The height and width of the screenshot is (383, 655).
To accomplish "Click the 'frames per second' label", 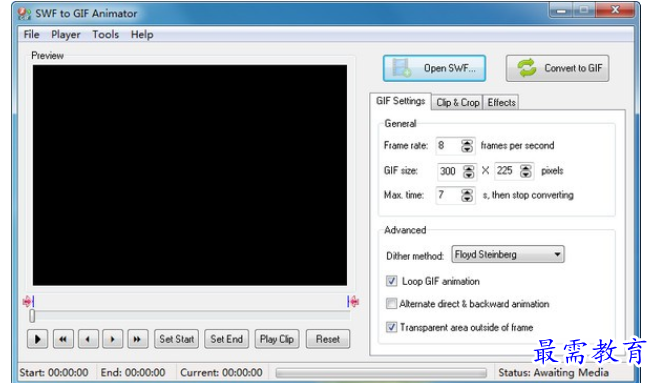I will click(517, 145).
